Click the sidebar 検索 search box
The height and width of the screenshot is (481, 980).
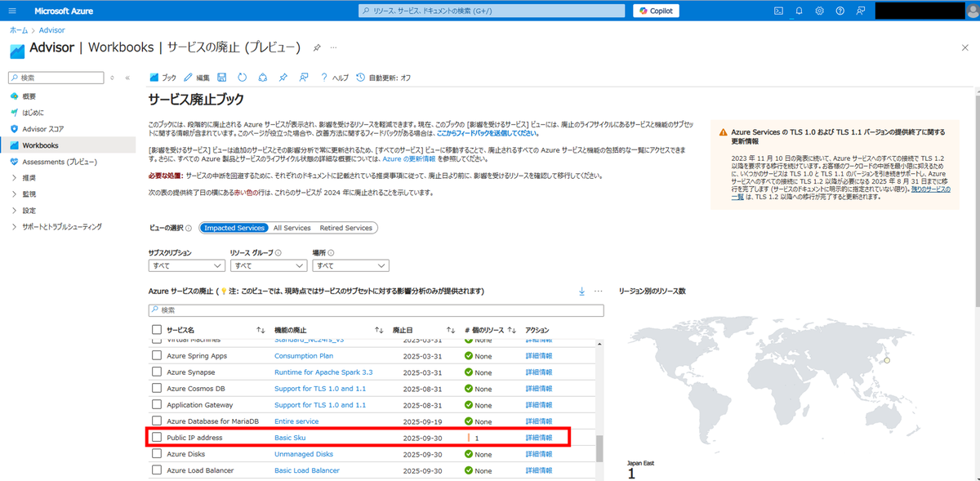[56, 78]
